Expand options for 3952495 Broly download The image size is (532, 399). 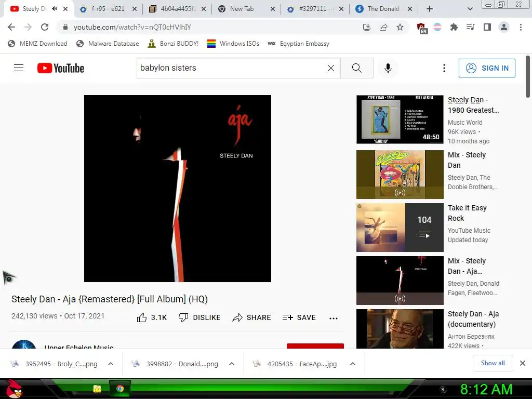point(111,364)
